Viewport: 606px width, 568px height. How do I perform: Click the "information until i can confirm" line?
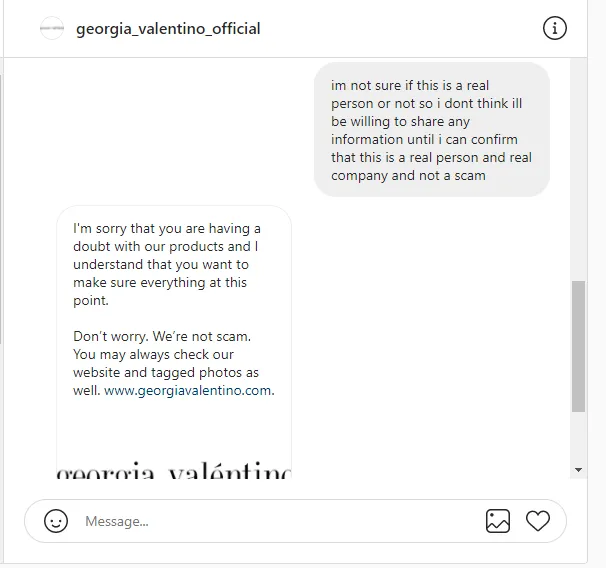click(424, 139)
